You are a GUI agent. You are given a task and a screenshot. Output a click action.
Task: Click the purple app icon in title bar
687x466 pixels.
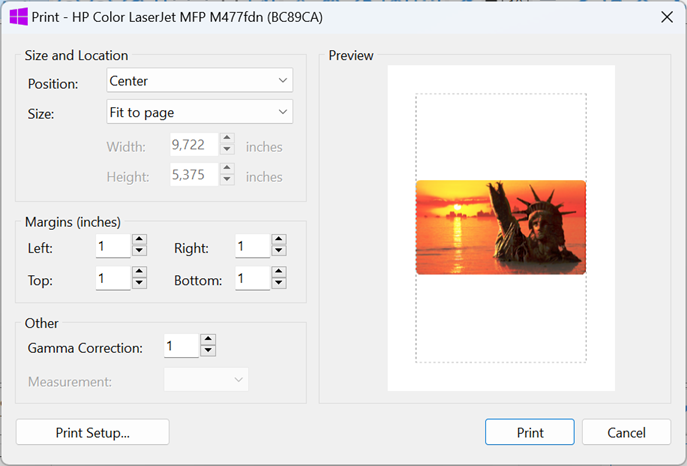point(18,17)
